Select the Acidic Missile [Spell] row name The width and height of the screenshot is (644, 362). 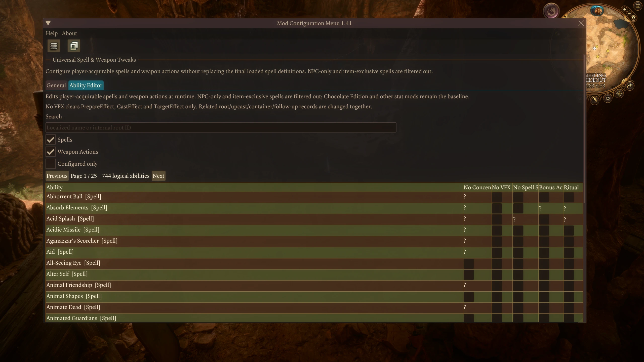tap(73, 230)
